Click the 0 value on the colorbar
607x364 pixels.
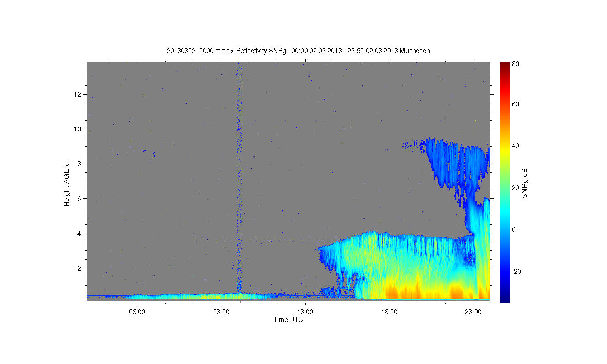[x=514, y=230]
